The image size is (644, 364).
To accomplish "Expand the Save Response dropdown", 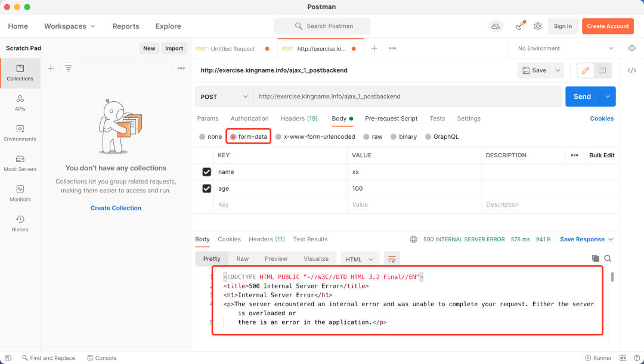I will [x=611, y=239].
